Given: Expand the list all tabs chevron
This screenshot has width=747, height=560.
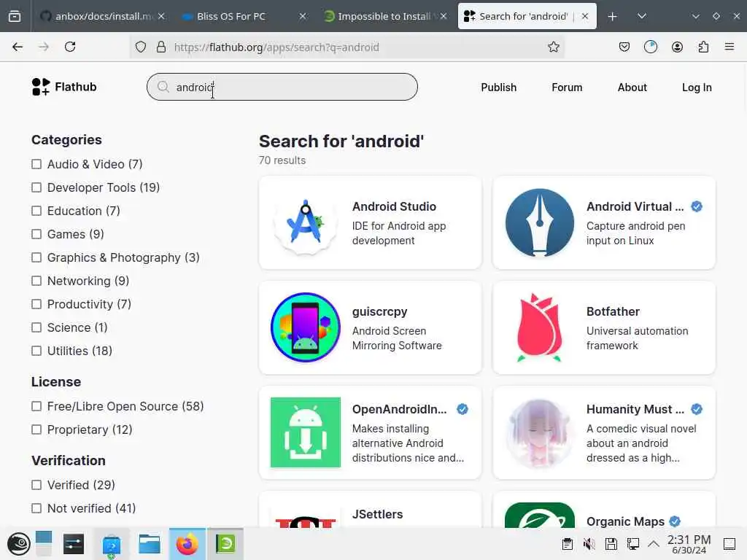Looking at the screenshot, I should coord(642,16).
